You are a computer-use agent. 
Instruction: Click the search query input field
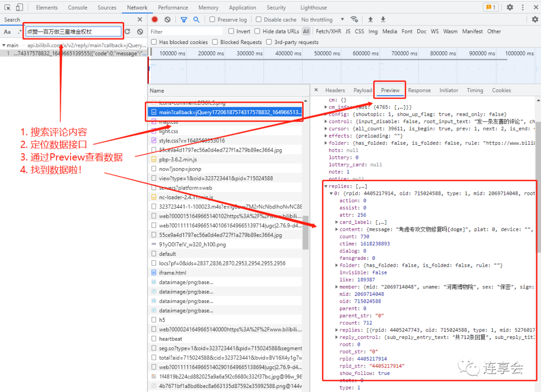[x=73, y=32]
